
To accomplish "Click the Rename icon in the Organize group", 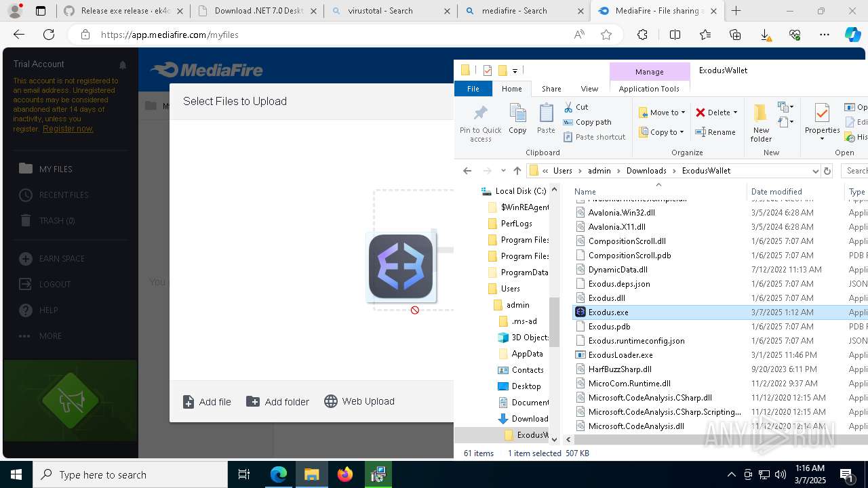I will (701, 132).
